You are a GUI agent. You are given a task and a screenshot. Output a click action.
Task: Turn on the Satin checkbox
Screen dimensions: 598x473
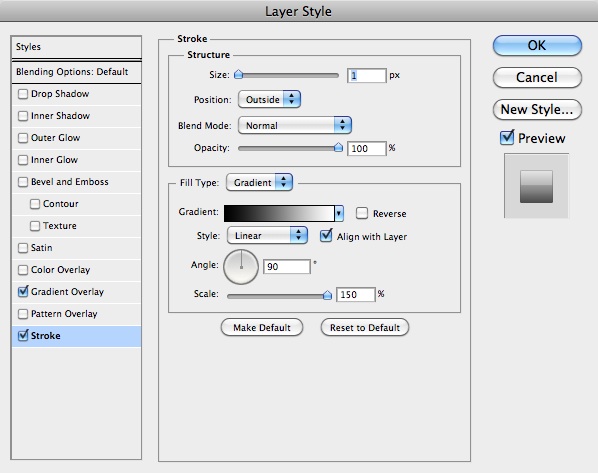point(23,248)
